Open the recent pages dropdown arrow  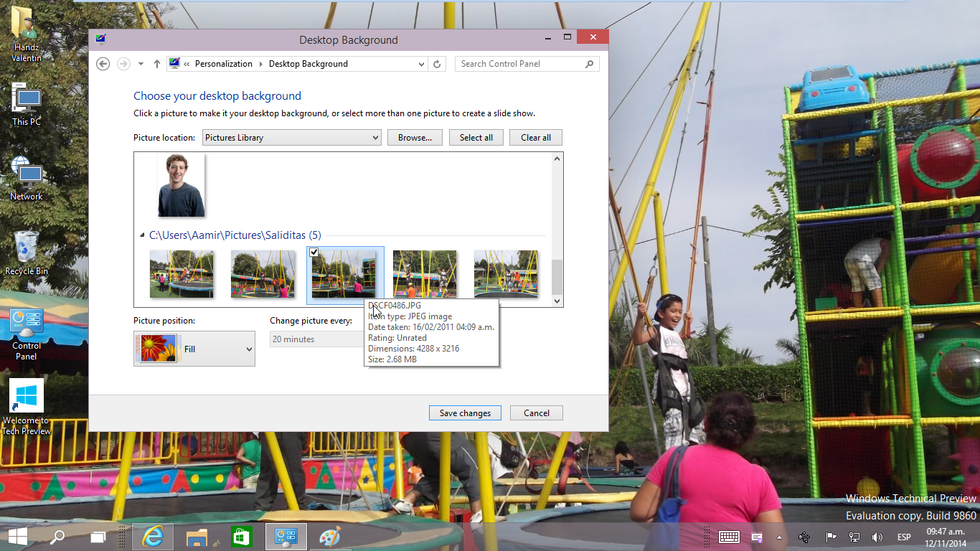[x=141, y=64]
